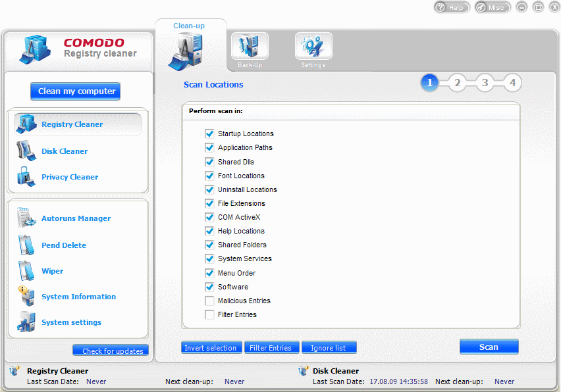The width and height of the screenshot is (561, 392).
Task: Click the Privacy Cleaner sidebar icon
Action: pyautogui.click(x=26, y=176)
